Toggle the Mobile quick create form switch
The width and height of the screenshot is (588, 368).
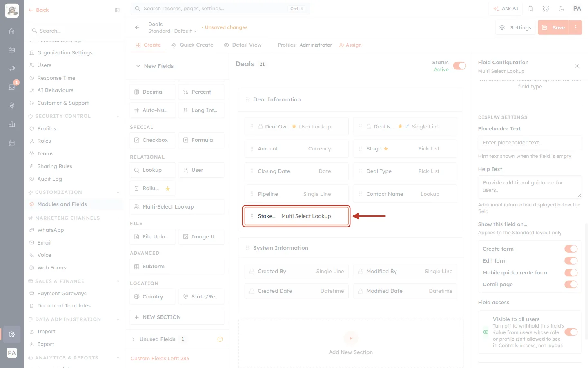[571, 272]
